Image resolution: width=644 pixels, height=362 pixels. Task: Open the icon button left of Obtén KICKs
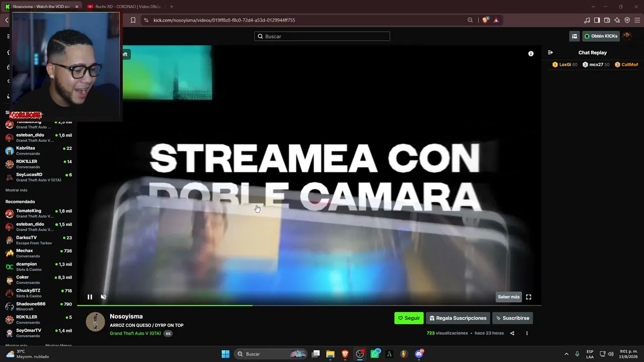(x=575, y=36)
